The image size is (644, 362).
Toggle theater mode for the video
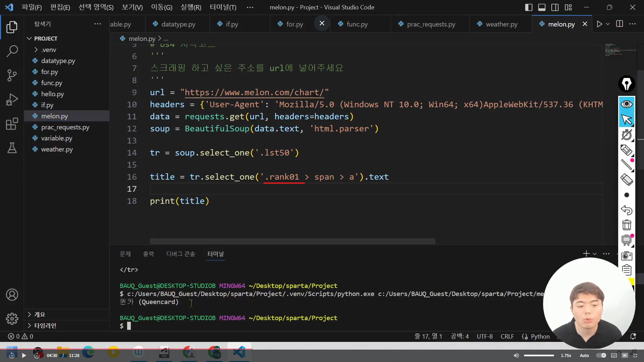625,355
